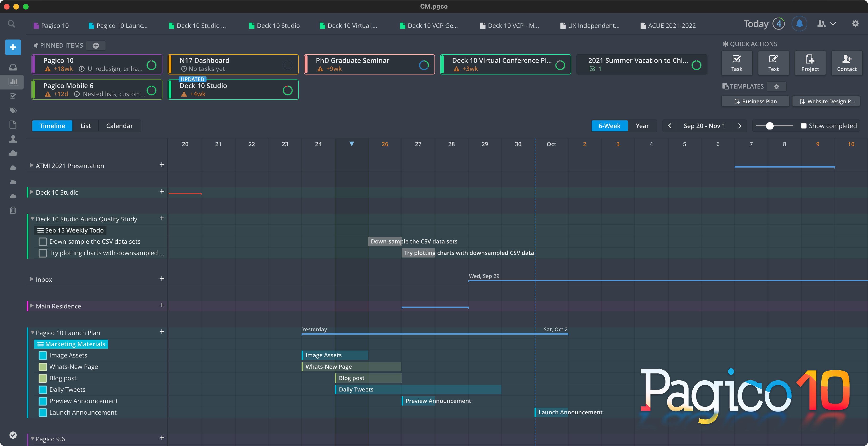Screen dimensions: 868x446
Task: Click the search icon in sidebar
Action: point(11,23)
